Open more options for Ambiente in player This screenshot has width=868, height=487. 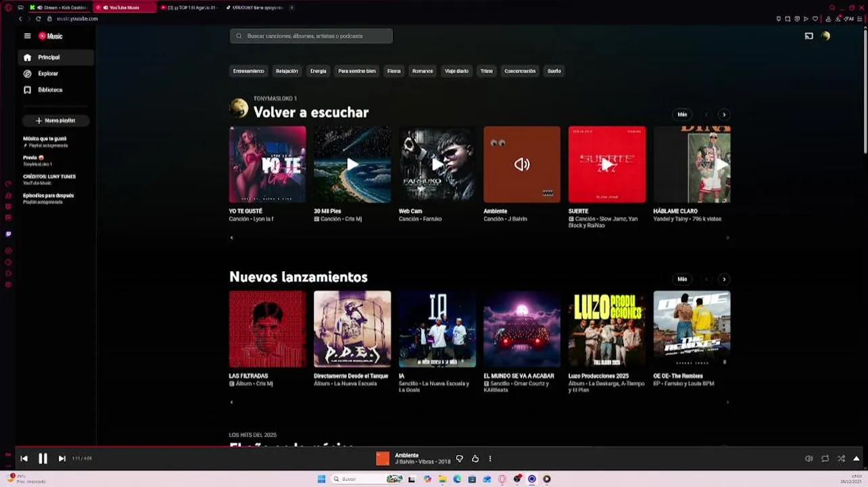490,459
